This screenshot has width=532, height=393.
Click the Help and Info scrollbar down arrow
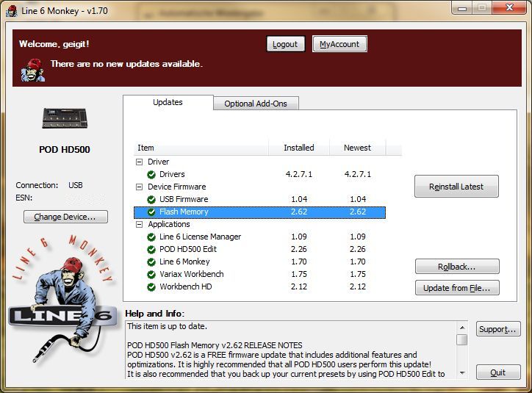click(461, 372)
